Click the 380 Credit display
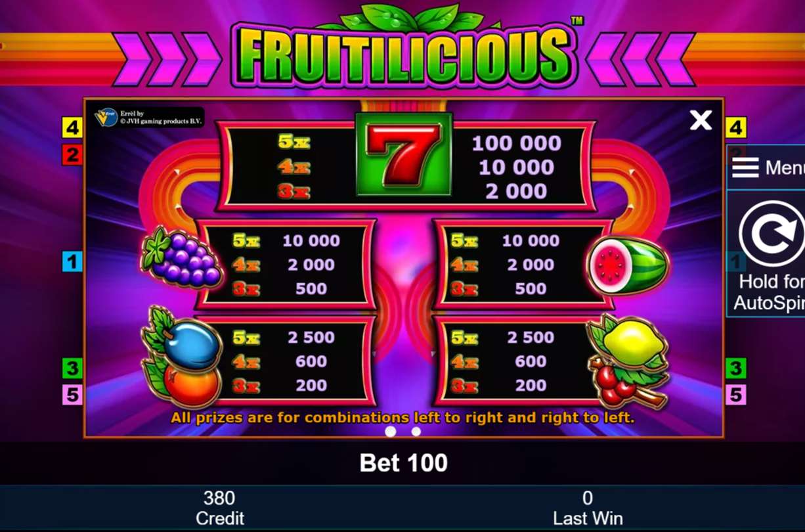Screen dimensions: 805x532 219,508
